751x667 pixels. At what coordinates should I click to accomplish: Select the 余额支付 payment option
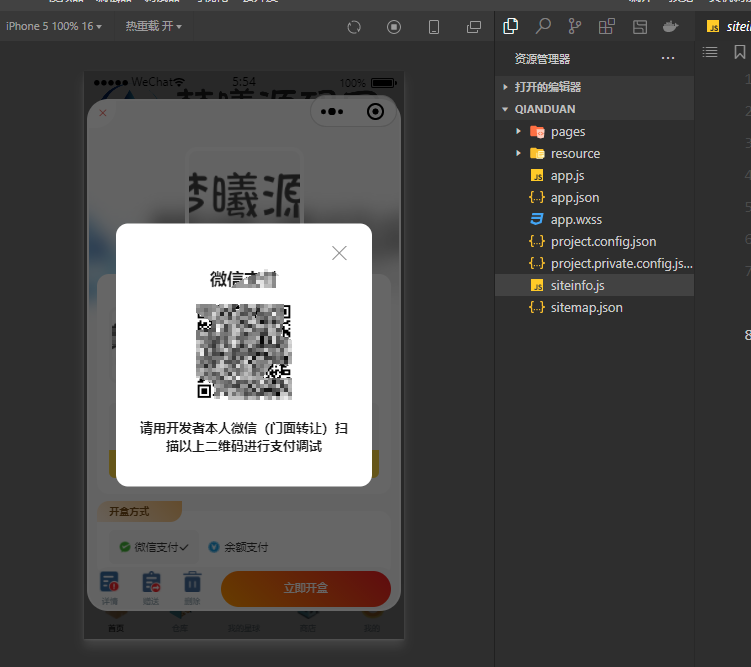[238, 547]
